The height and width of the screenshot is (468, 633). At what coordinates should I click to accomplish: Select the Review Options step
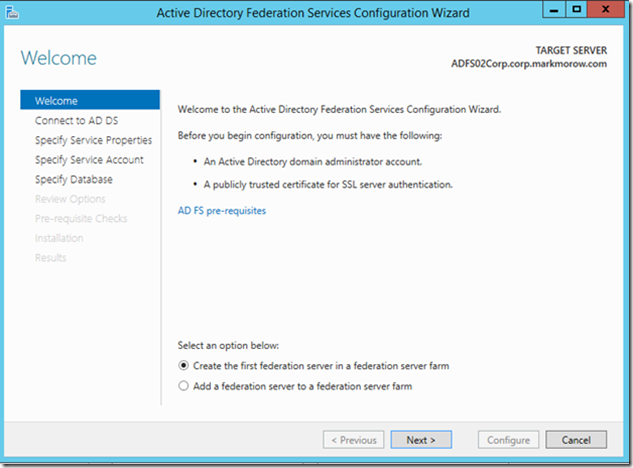click(x=70, y=199)
